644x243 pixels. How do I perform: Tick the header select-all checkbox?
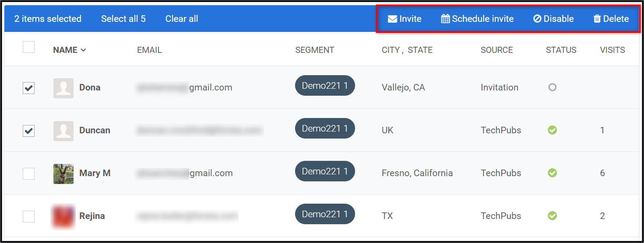coord(28,47)
